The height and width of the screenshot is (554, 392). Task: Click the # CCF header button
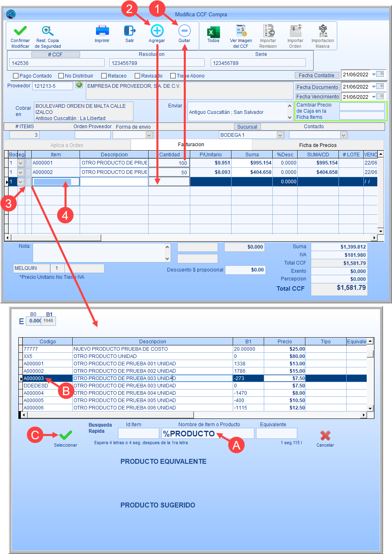point(55,54)
